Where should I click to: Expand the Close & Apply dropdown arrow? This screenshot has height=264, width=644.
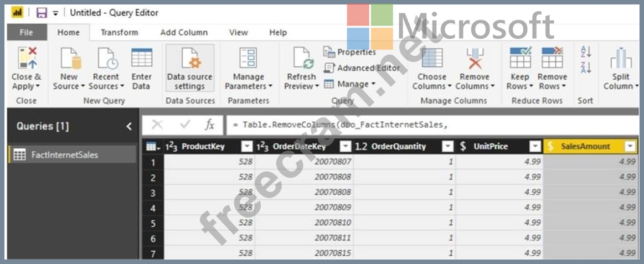(38, 87)
